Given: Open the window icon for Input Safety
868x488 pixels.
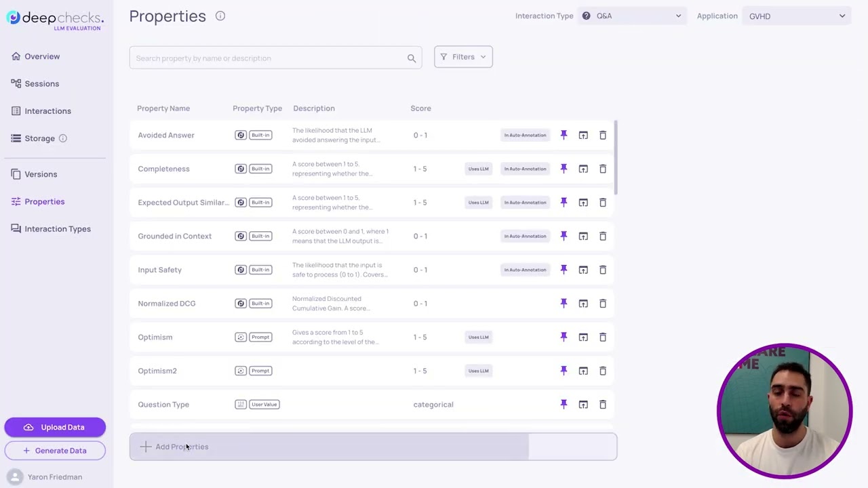Looking at the screenshot, I should [583, 270].
